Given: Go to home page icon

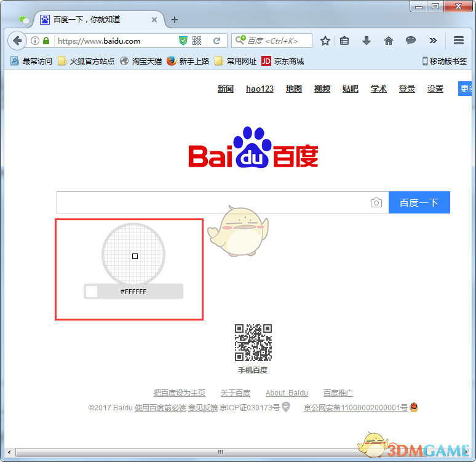Looking at the screenshot, I should pyautogui.click(x=389, y=41).
